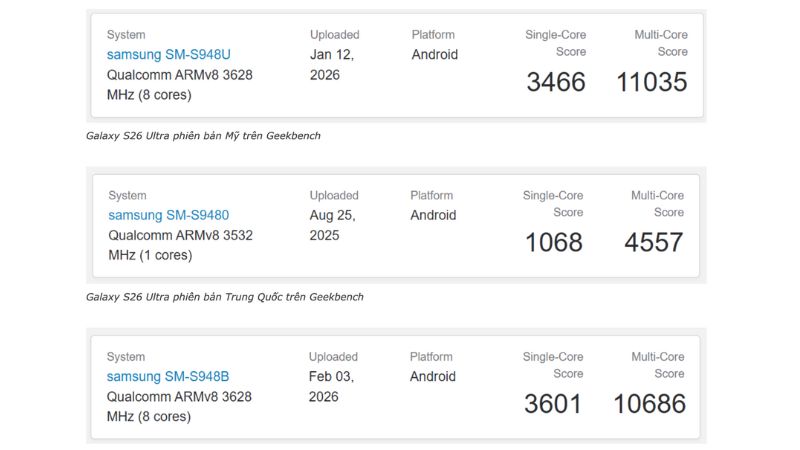This screenshot has width=800, height=450.
Task: Click the single-core score 1068
Action: (553, 242)
